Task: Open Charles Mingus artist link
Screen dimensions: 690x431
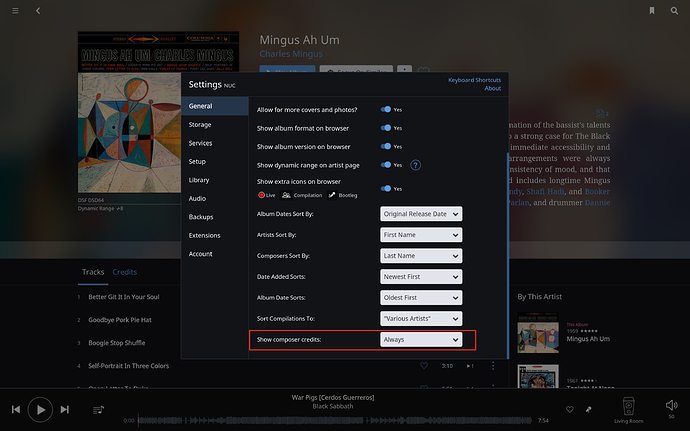Action: [x=291, y=54]
